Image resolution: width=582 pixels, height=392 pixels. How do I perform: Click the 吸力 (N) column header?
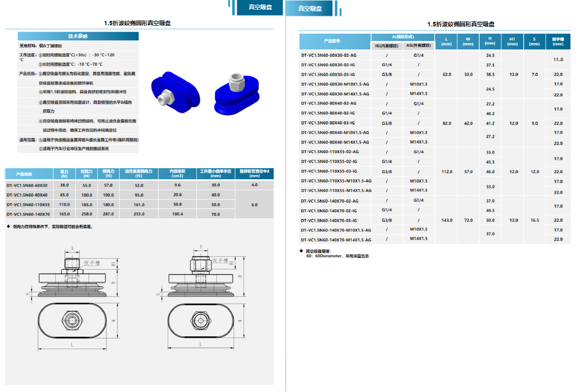point(64,174)
